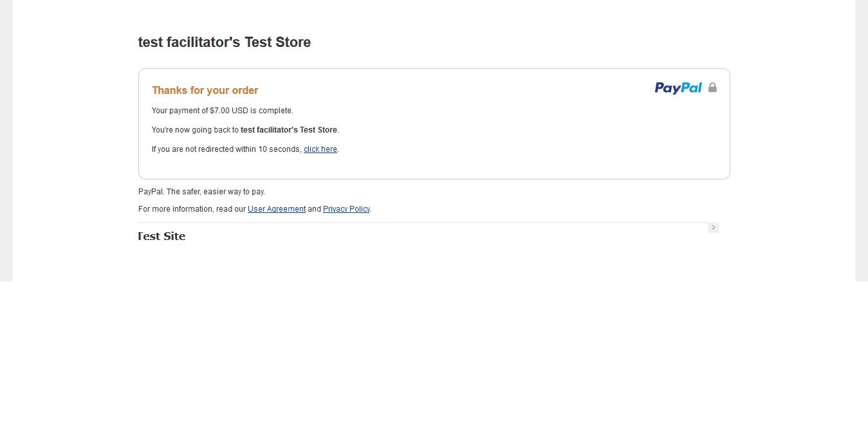
Task: Click the page title "test facilitator's Test Store"
Action: click(x=225, y=42)
